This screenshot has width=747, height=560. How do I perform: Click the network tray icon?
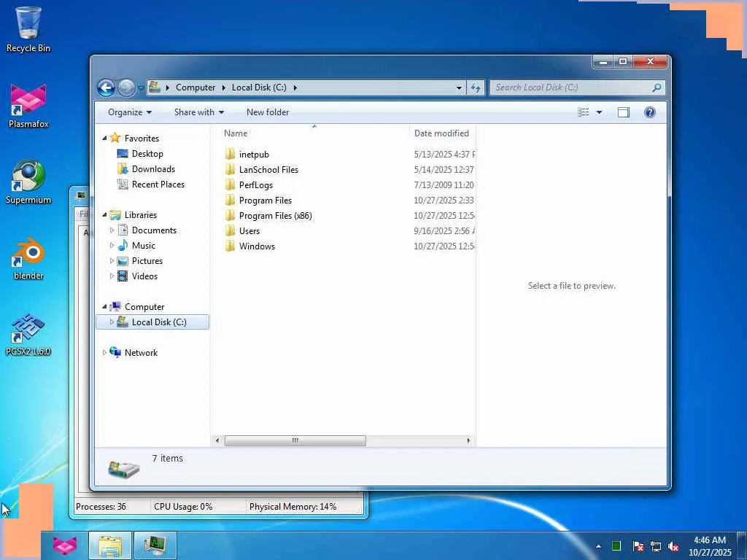click(x=656, y=546)
